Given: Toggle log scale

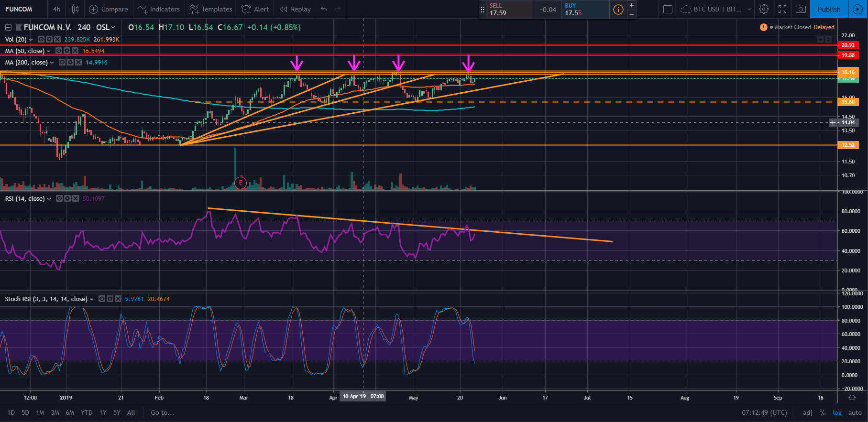Looking at the screenshot, I should 837,412.
